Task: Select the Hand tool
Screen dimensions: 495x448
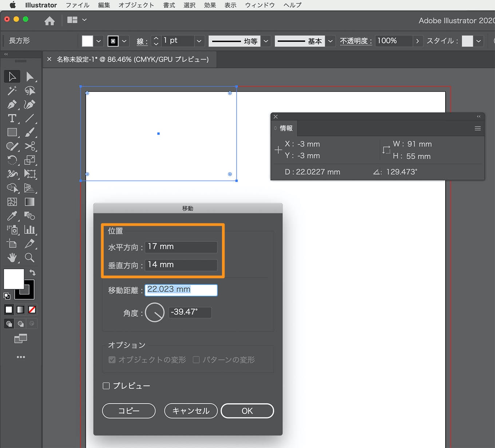Action: click(x=12, y=258)
